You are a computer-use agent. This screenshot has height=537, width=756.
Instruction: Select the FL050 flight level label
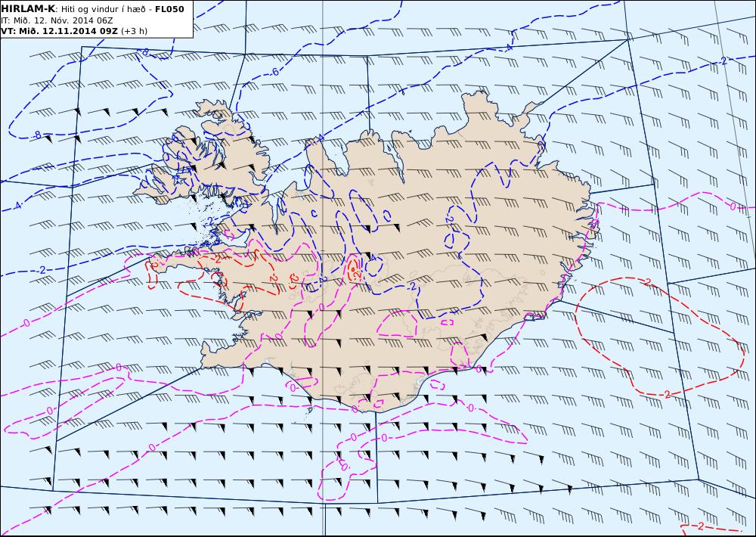click(x=169, y=9)
